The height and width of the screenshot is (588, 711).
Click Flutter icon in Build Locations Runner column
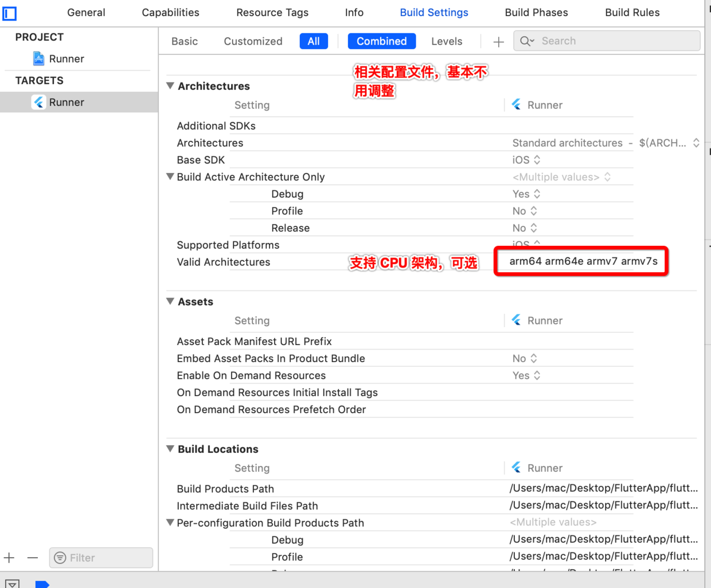517,467
